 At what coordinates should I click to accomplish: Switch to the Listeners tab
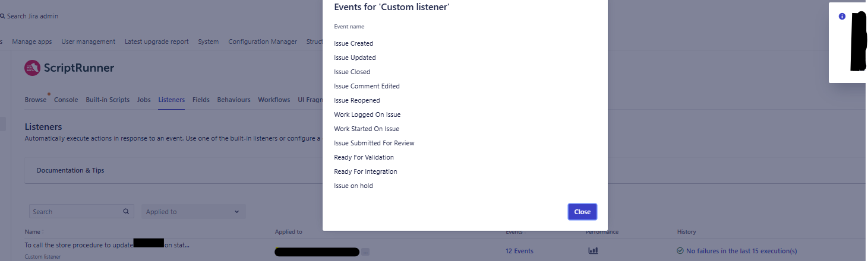tap(171, 100)
